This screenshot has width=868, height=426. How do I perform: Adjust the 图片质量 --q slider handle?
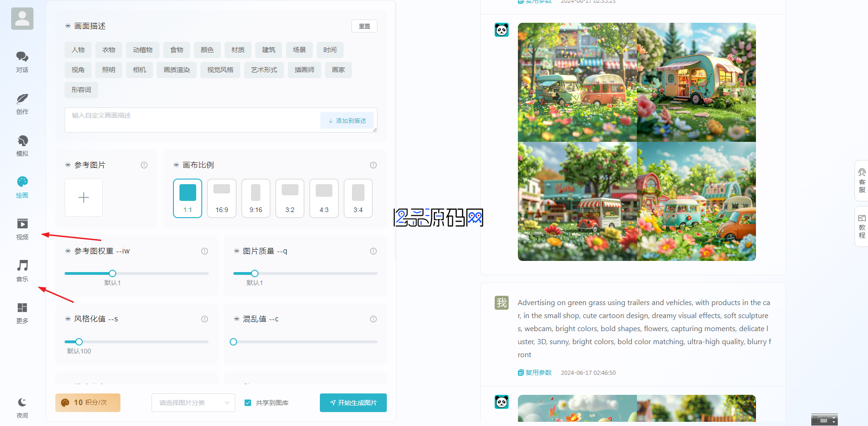255,273
